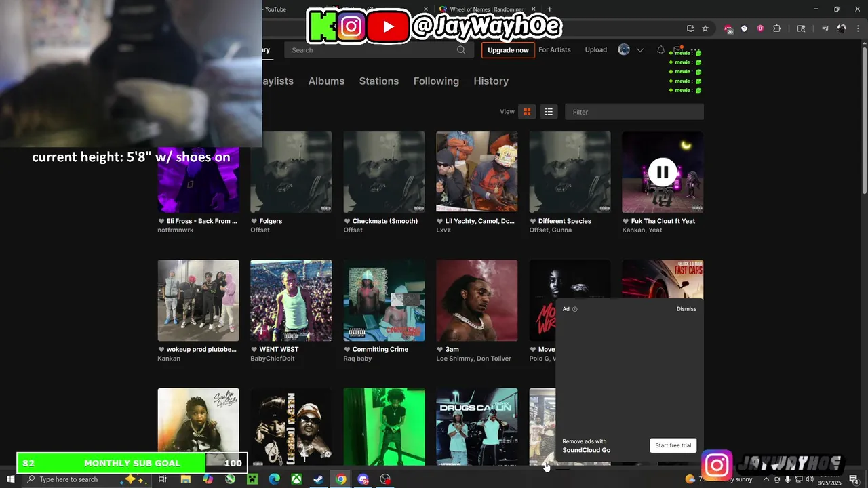Toggle the heart on Folgers
The width and height of the screenshot is (868, 488).
(x=254, y=221)
